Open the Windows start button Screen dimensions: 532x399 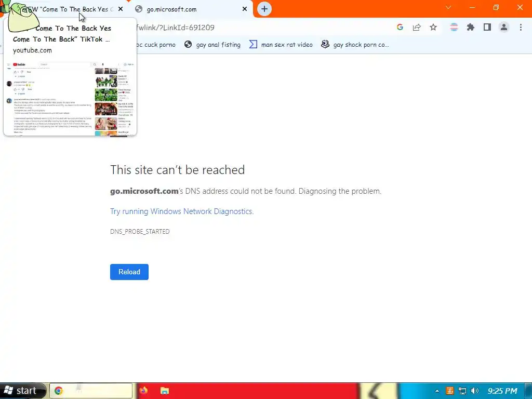(x=22, y=391)
